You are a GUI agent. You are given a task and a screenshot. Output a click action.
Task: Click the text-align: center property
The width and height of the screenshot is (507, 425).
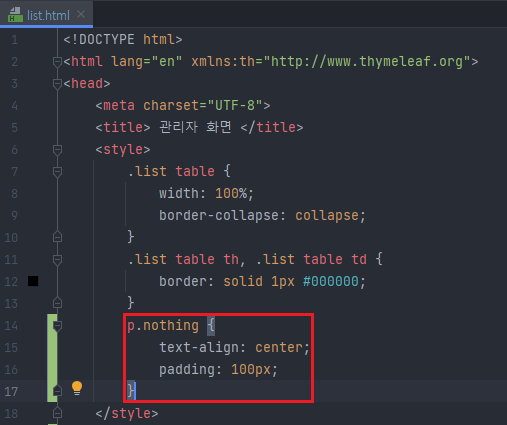pos(234,348)
